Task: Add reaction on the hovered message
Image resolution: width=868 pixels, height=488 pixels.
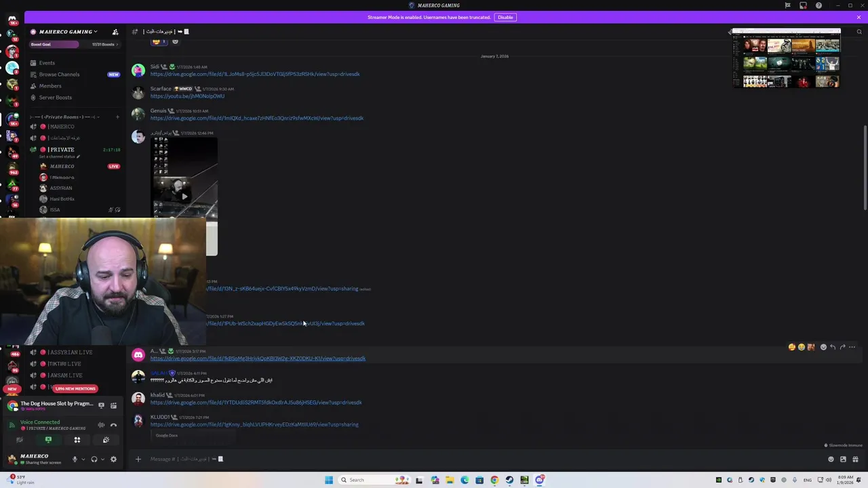Action: (823, 347)
